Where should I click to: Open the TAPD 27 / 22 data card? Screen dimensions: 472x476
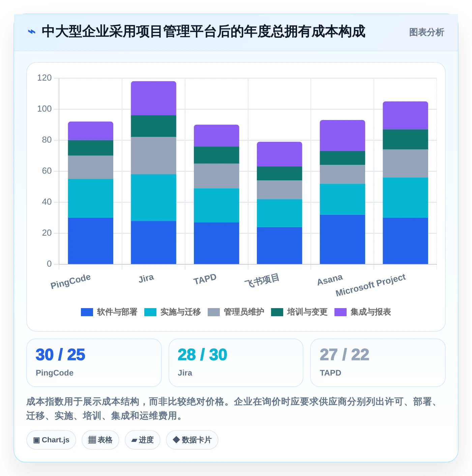click(378, 363)
